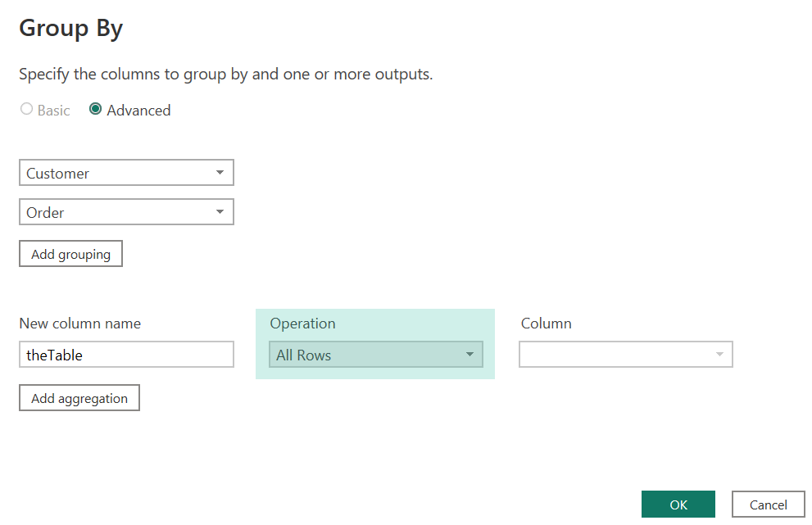812x525 pixels.
Task: Open the Order grouping combo box
Action: point(126,212)
